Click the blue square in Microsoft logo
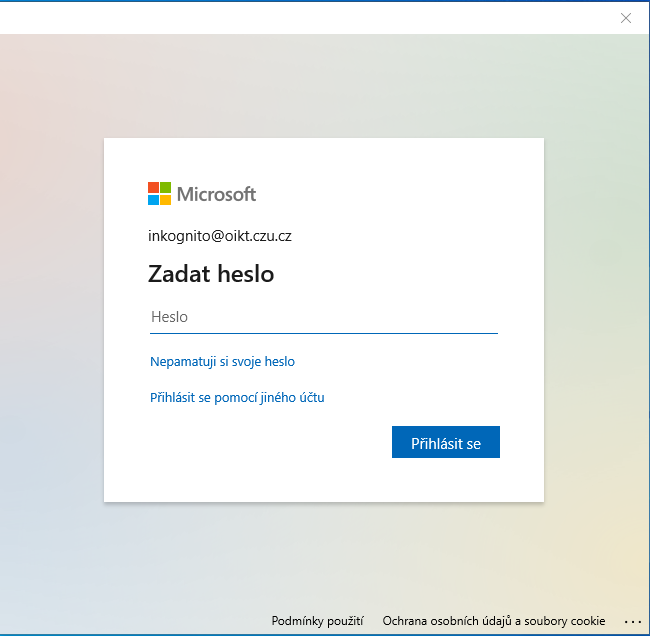The width and height of the screenshot is (650, 636). click(x=154, y=199)
